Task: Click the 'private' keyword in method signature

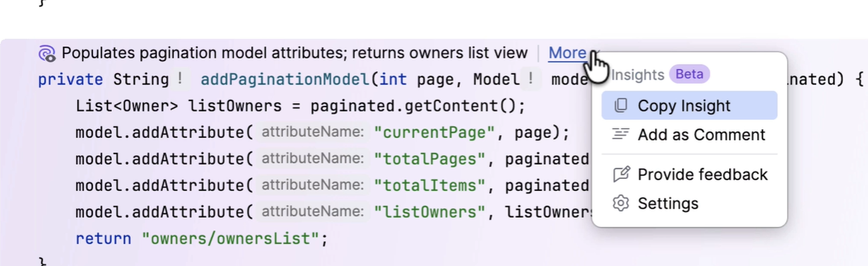Action: click(70, 80)
